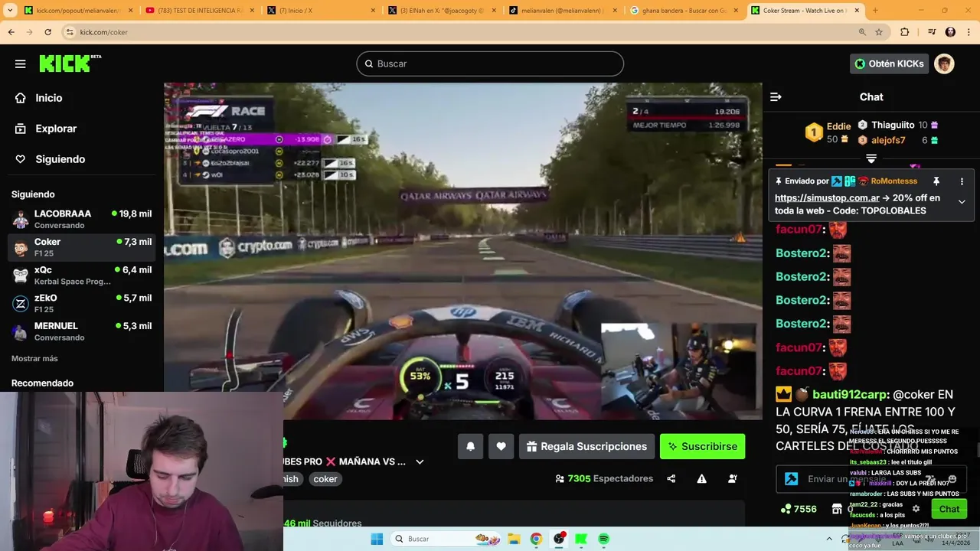Go to Inicio in sidebar

tap(39, 98)
